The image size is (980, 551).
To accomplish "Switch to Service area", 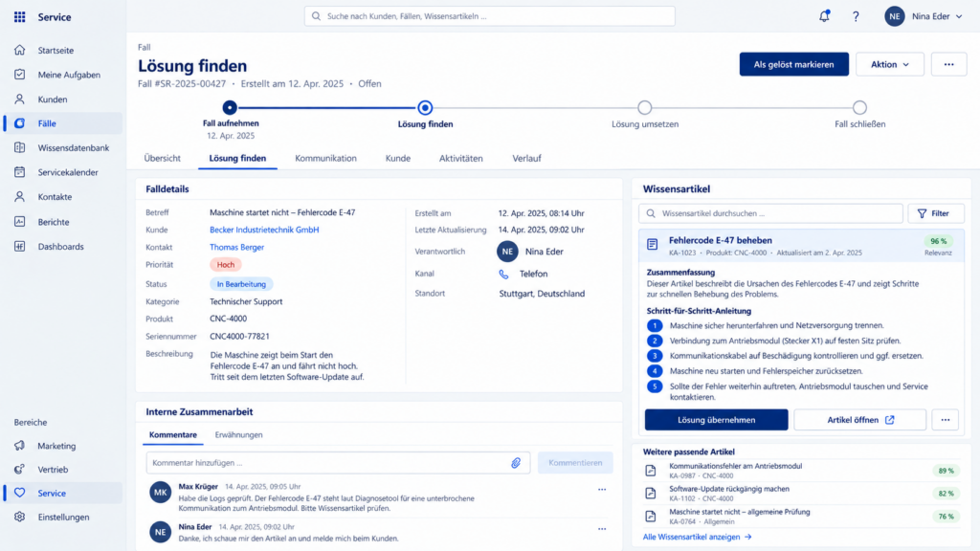I will pos(62,493).
